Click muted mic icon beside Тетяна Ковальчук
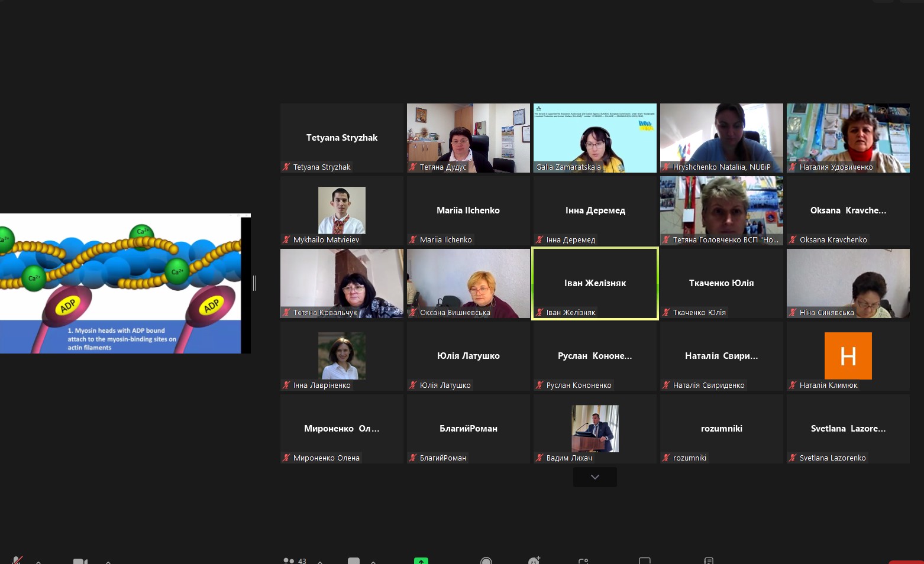 [x=286, y=313]
